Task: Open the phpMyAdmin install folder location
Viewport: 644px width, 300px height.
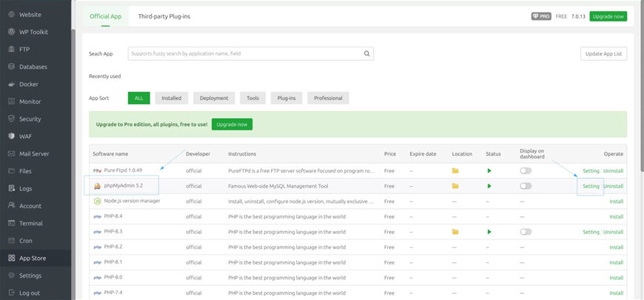Action: (455, 186)
